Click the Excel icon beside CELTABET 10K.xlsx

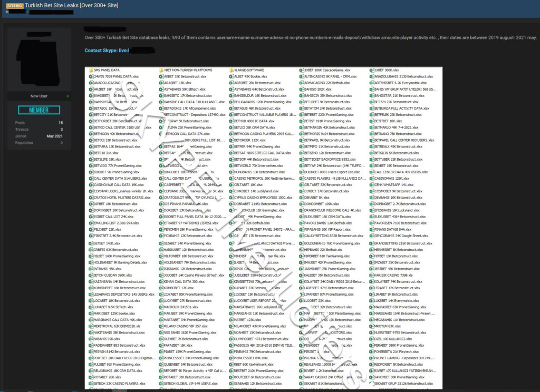click(x=232, y=185)
